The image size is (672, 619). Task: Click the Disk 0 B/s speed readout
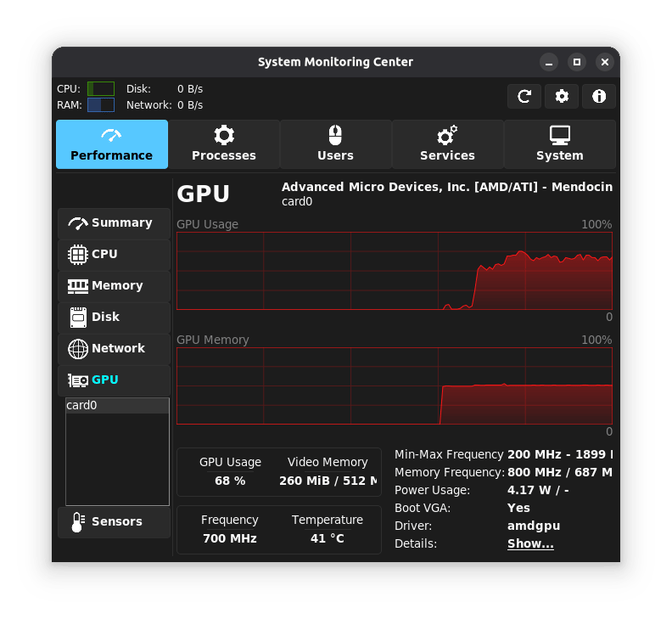click(x=190, y=89)
